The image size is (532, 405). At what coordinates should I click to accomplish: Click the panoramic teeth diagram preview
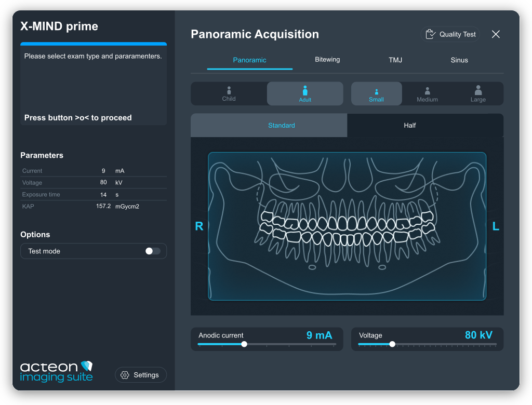tap(347, 226)
